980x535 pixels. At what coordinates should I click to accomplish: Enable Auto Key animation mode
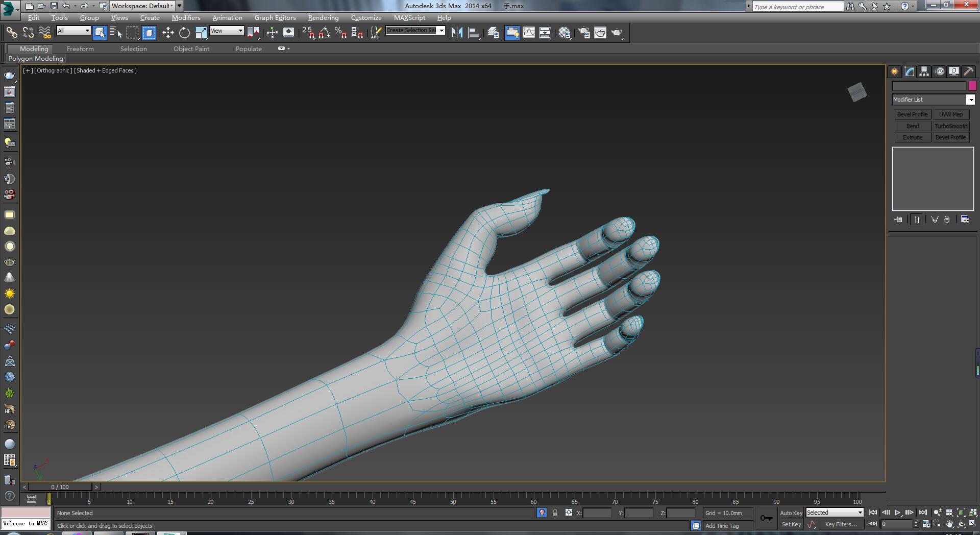pyautogui.click(x=791, y=513)
